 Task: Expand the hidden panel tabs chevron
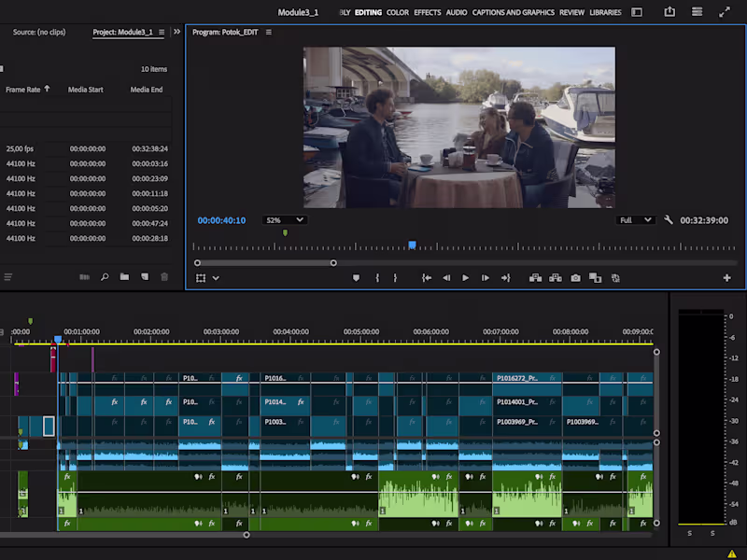coord(177,32)
